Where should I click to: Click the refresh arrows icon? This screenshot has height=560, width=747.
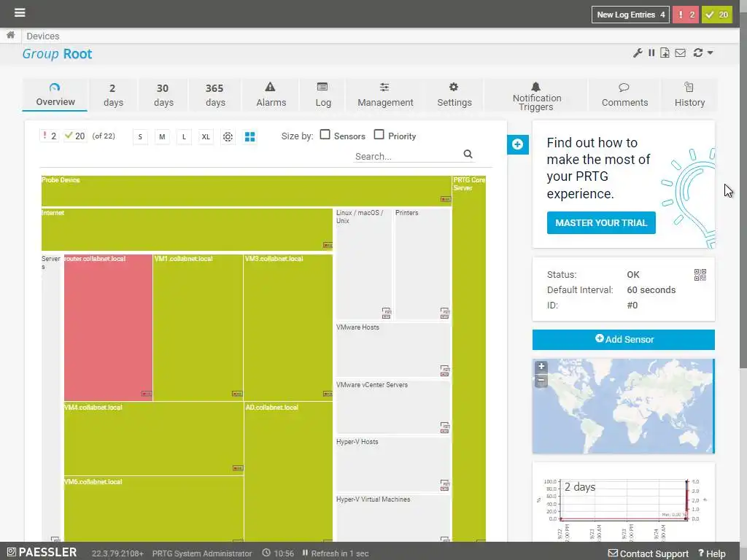(698, 52)
